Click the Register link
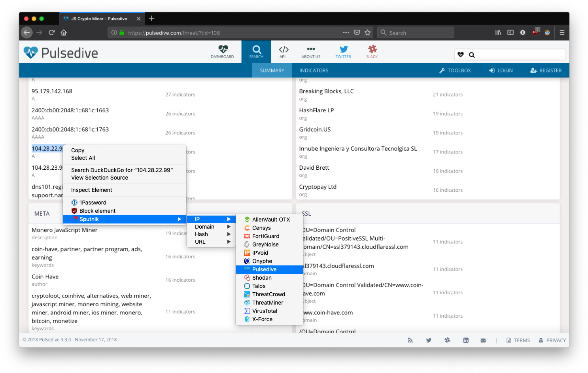Image resolution: width=588 pixels, height=373 pixels. pos(546,70)
